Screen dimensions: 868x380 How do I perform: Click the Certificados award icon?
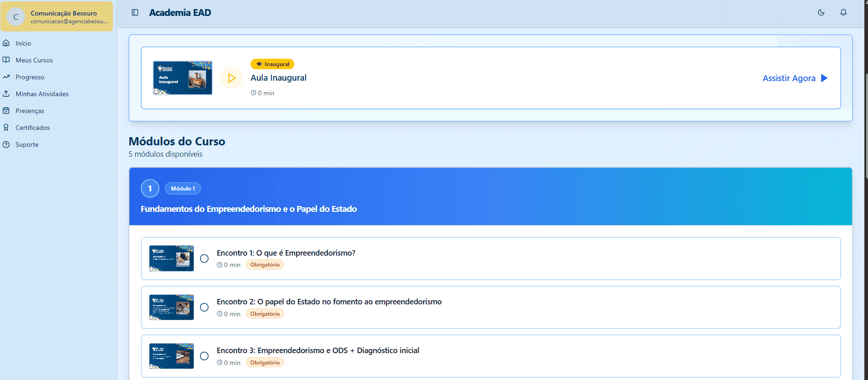[6, 128]
